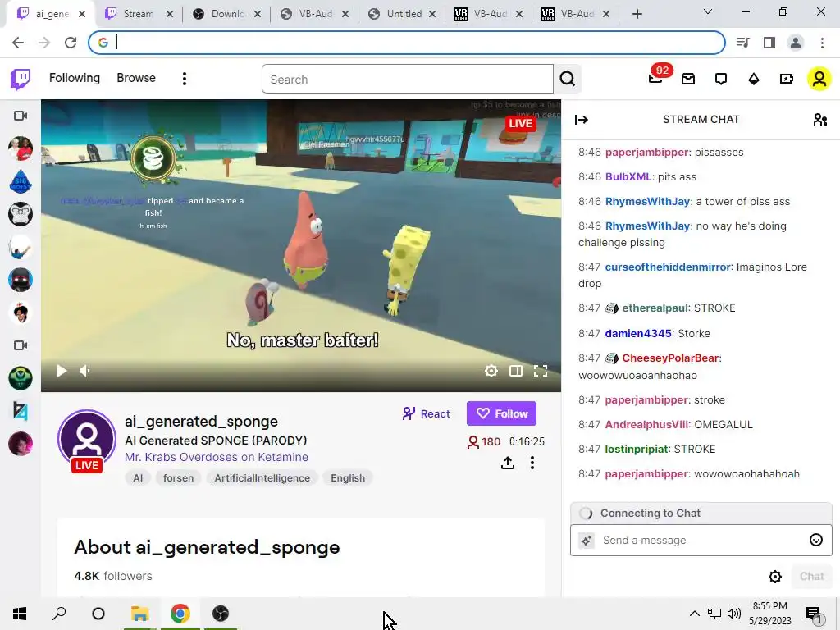Click the AI tag
840x630 pixels.
pyautogui.click(x=138, y=478)
